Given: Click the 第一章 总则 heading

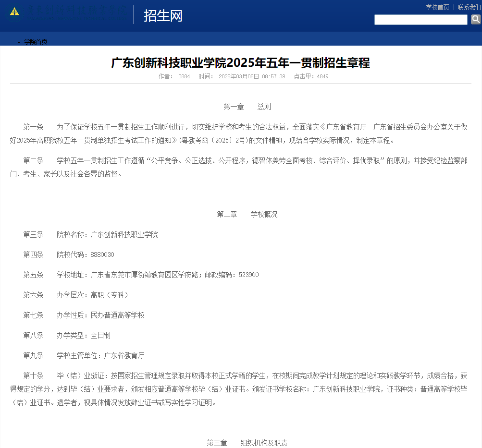Looking at the screenshot, I should click(x=247, y=107).
